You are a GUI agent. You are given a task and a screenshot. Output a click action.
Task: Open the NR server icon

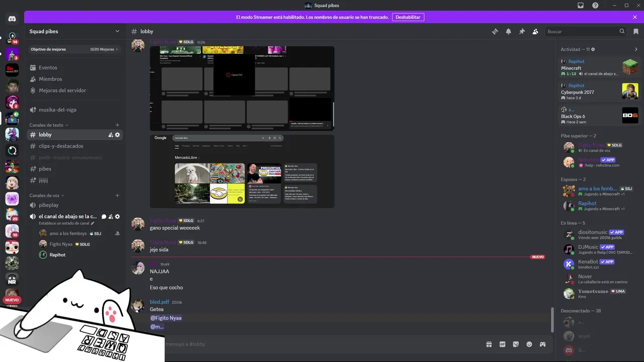12,279
